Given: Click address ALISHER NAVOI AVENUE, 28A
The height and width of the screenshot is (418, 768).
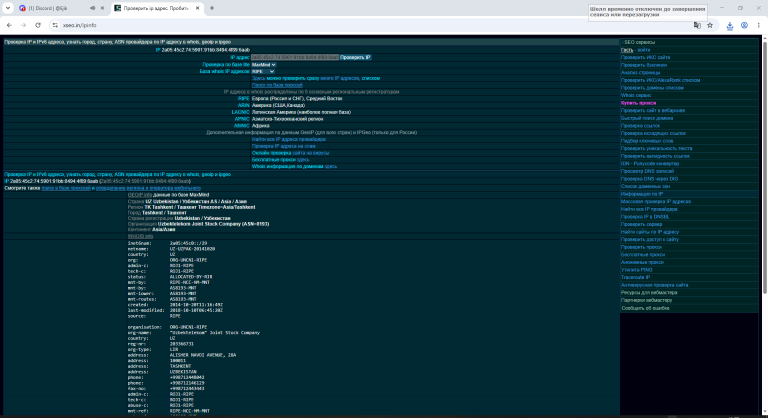Looking at the screenshot, I should tap(203, 355).
